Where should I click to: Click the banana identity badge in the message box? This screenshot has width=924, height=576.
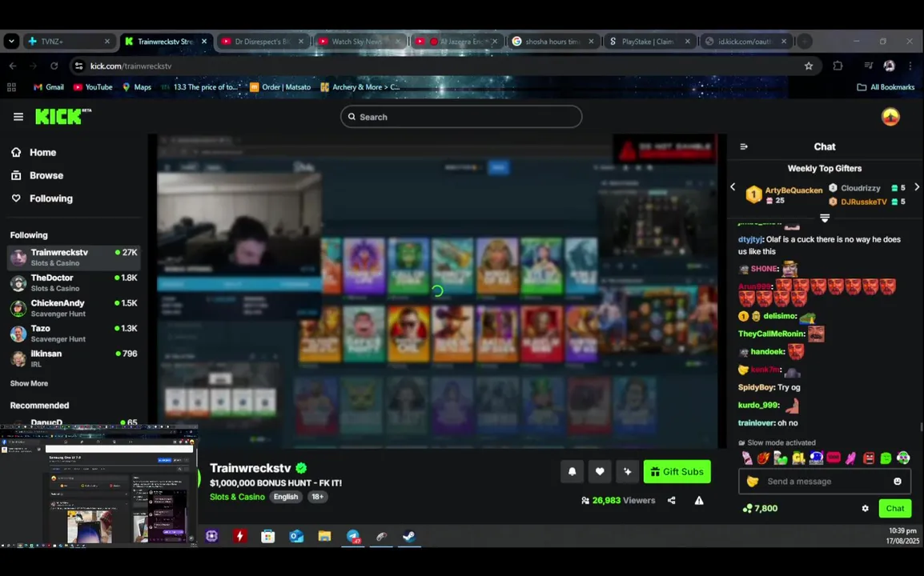click(x=753, y=481)
